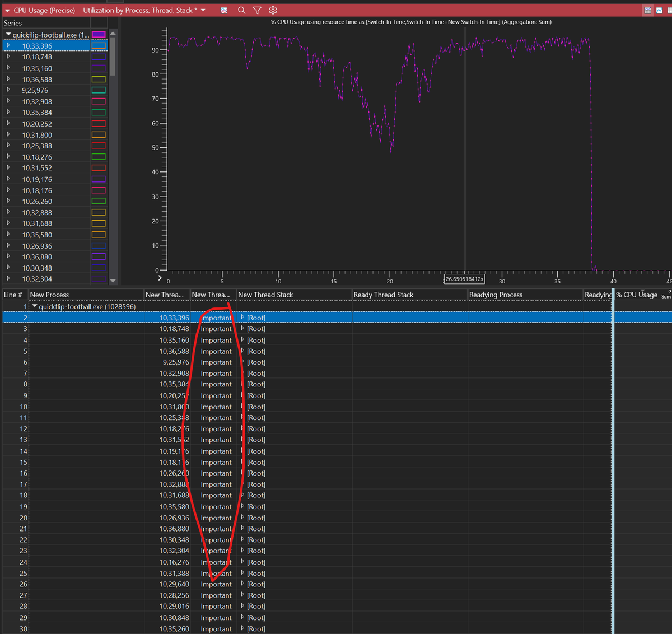Collapse the CPU Usage (Precise) panel
672x634 pixels.
pos(7,10)
